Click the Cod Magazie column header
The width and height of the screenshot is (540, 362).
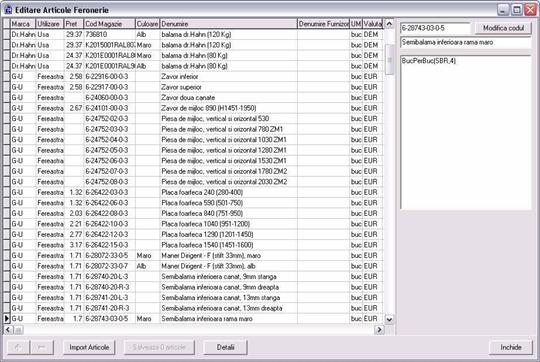point(110,24)
